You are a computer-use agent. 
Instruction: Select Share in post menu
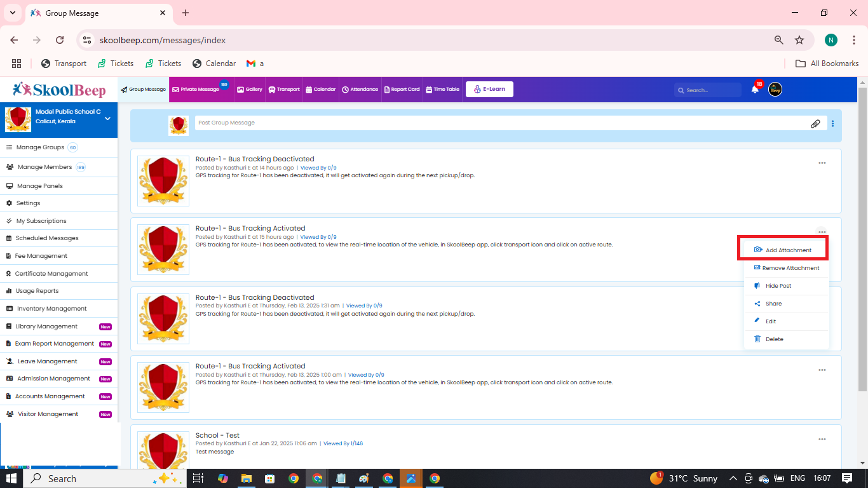pos(787,304)
